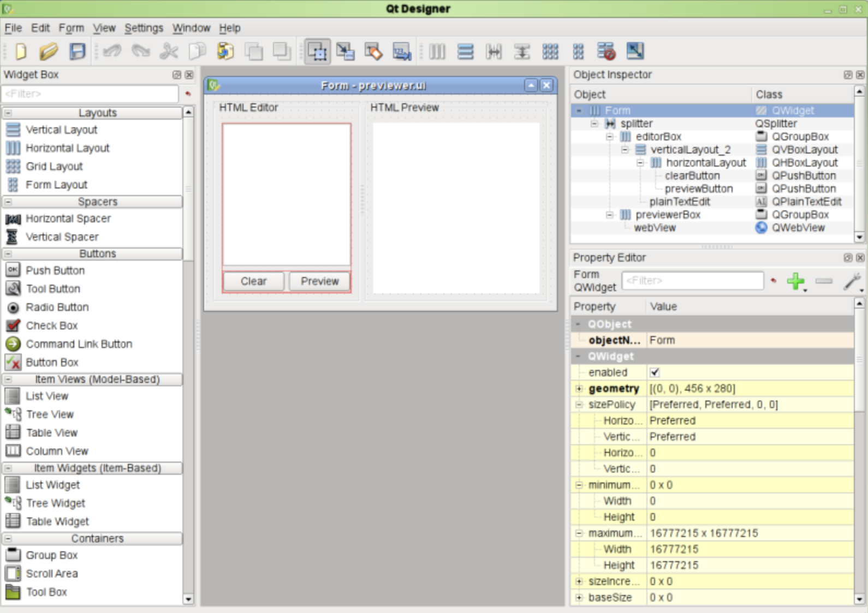868x613 pixels.
Task: Apply Lay Out Vertically toolbar icon
Action: [x=465, y=51]
